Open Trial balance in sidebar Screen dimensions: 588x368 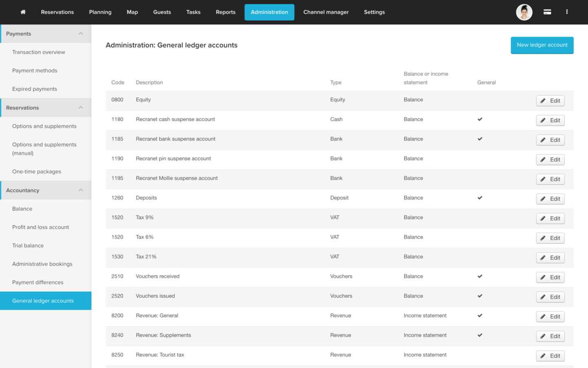(x=28, y=245)
